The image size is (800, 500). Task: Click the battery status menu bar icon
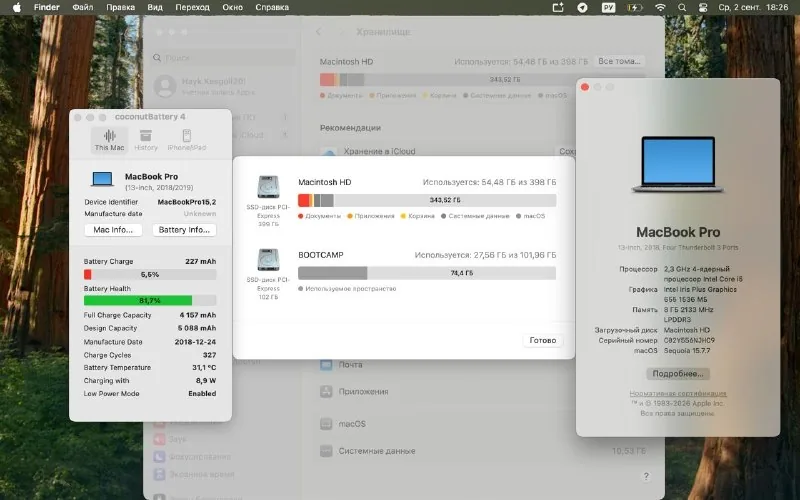point(634,7)
